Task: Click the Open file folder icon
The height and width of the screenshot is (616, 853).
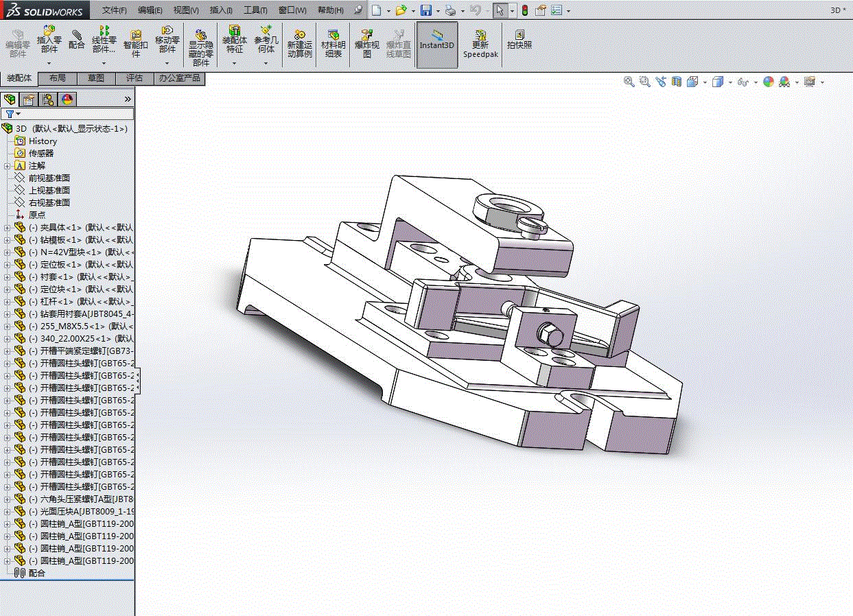Action: tap(401, 10)
